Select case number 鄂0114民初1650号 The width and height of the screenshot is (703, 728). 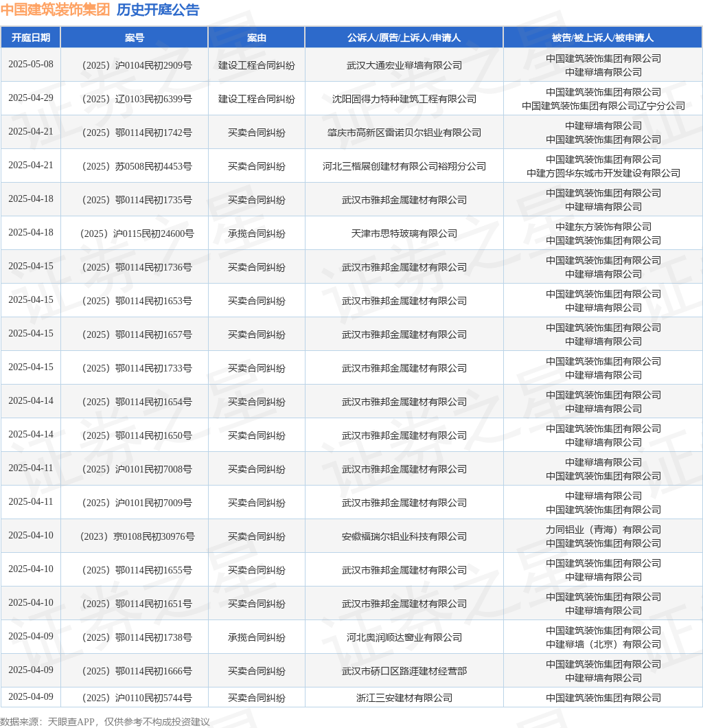coord(154,435)
